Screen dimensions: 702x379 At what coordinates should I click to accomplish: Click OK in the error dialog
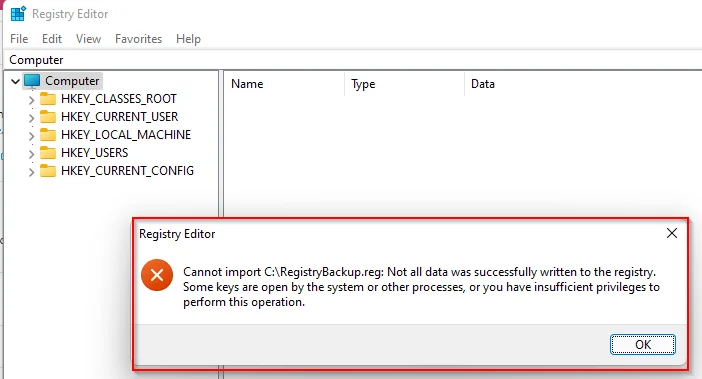[x=642, y=345]
